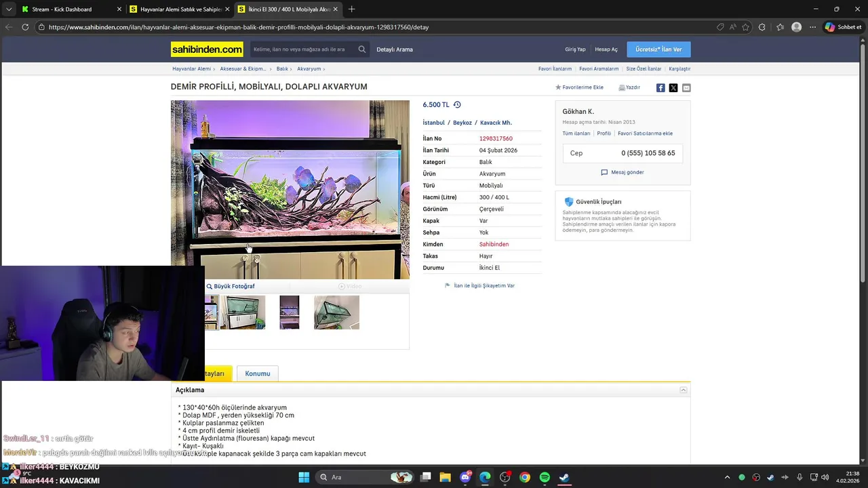Share listing on Facebook
868x488 pixels.
click(660, 88)
